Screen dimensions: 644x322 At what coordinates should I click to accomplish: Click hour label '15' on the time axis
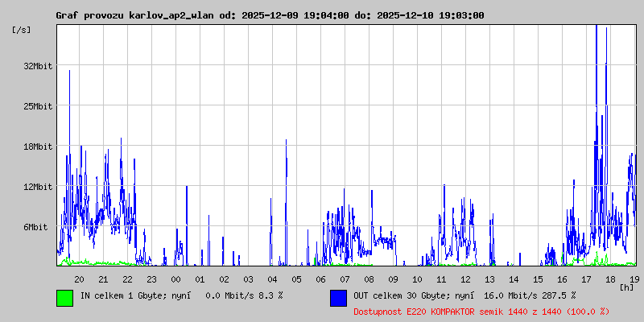point(538,279)
